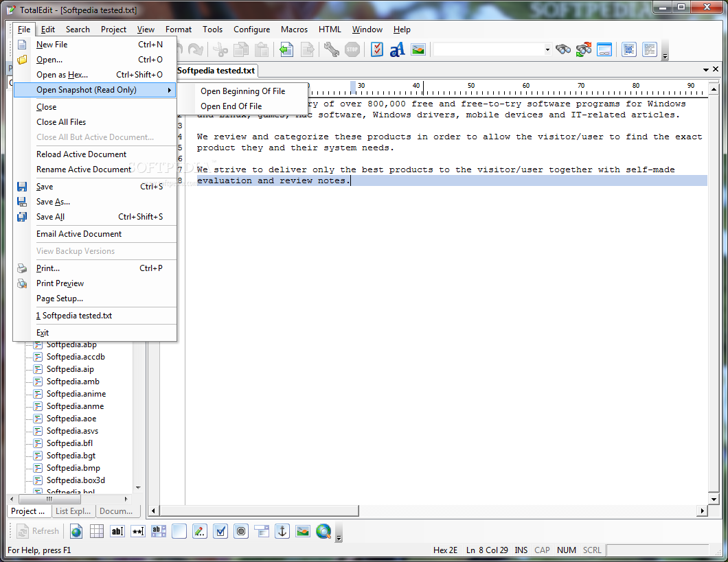
Task: Insert a checkbox using the checkbox icon
Action: 220,531
